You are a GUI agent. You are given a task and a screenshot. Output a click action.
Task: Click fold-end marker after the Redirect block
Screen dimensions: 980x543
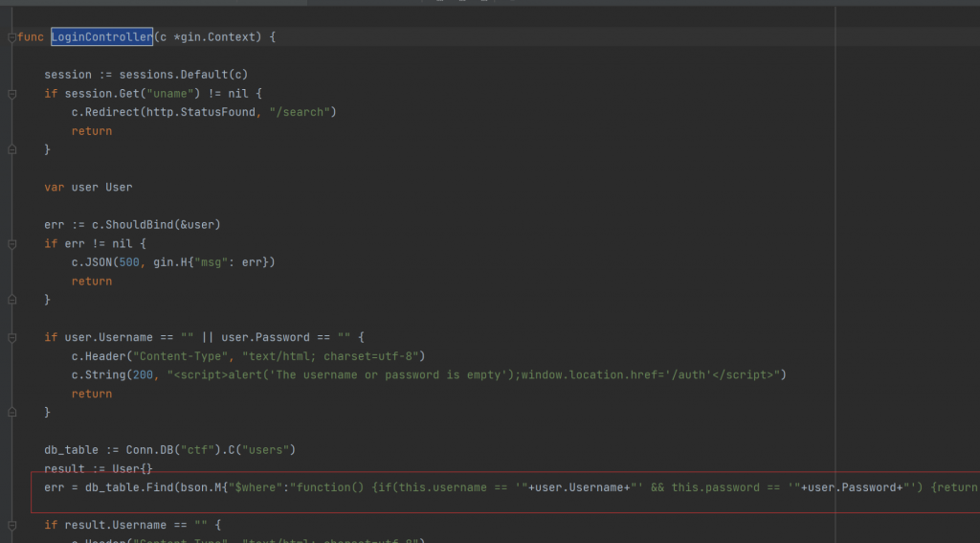coord(11,149)
